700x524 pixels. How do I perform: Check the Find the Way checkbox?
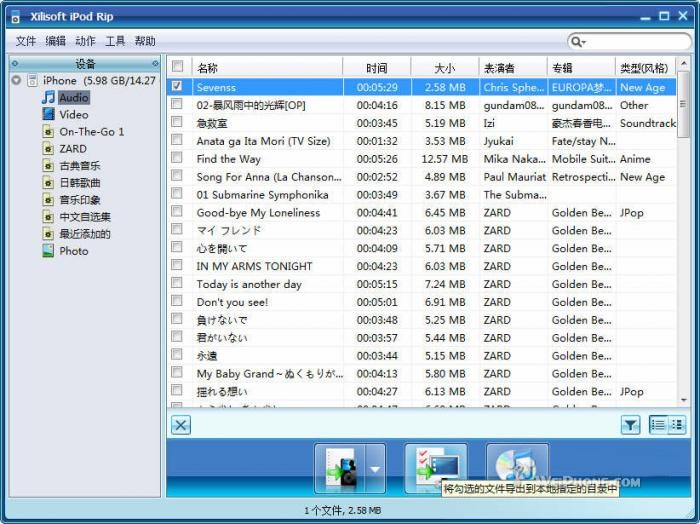tap(177, 158)
